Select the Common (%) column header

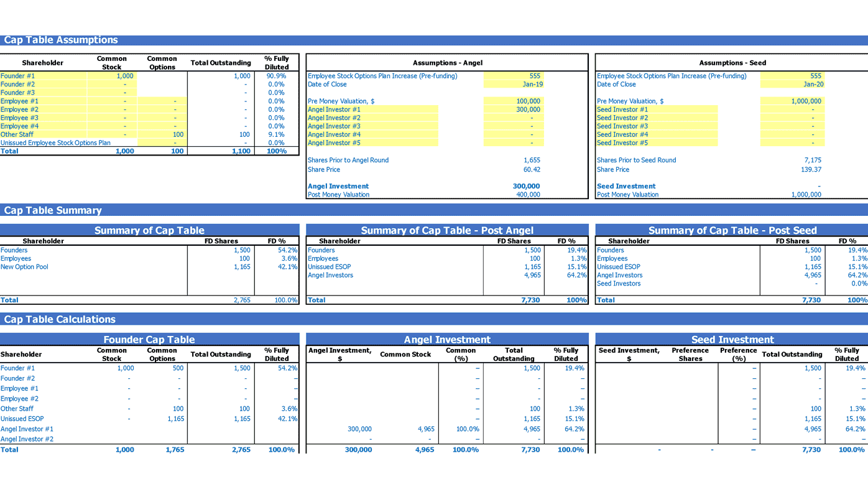point(461,355)
